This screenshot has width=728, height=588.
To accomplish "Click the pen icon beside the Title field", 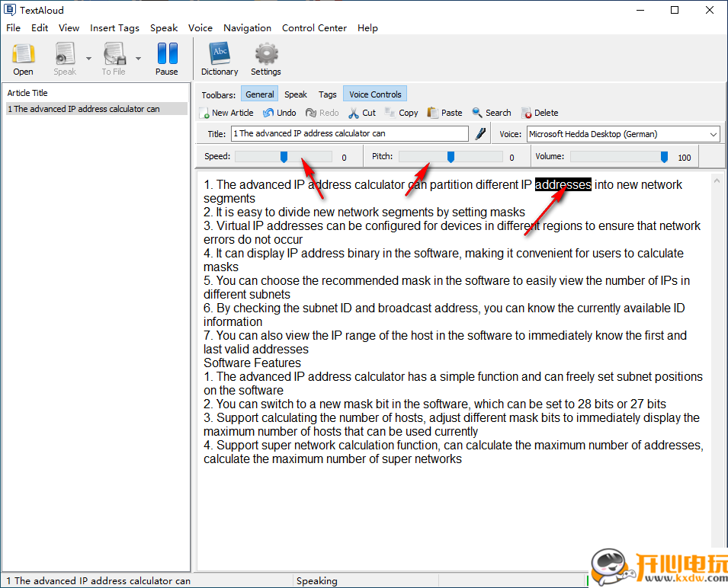I will [480, 133].
